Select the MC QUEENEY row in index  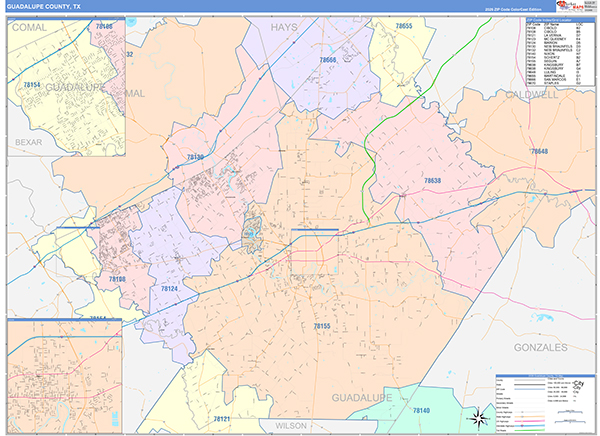pos(554,39)
